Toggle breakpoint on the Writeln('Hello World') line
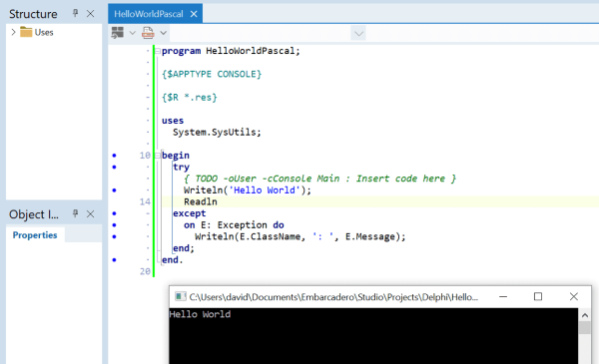Viewport: 599px width, 364px height. coord(114,190)
